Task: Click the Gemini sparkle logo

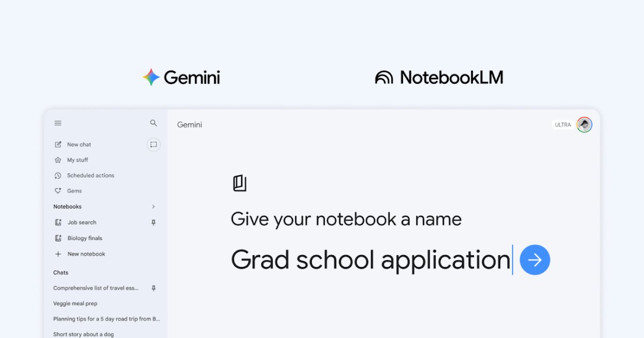Action: pyautogui.click(x=151, y=77)
